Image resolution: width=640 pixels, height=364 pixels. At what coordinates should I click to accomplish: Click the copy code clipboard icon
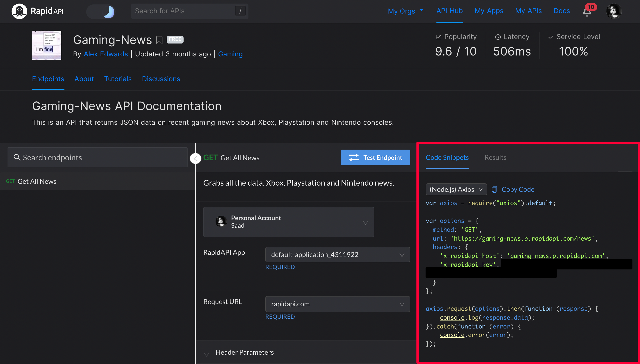coord(494,189)
